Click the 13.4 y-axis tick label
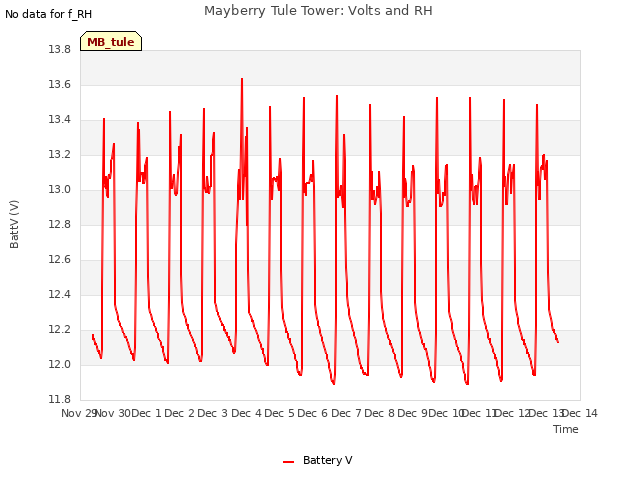 pyautogui.click(x=60, y=120)
